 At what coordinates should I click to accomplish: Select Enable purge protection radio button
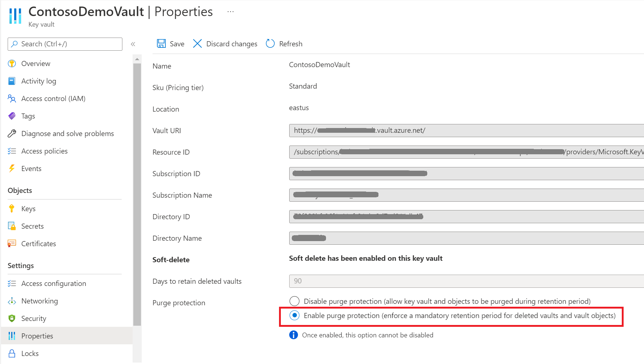tap(294, 315)
